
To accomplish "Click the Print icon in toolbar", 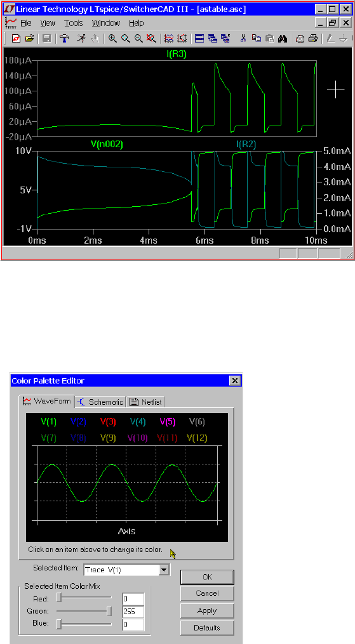I will [x=313, y=39].
